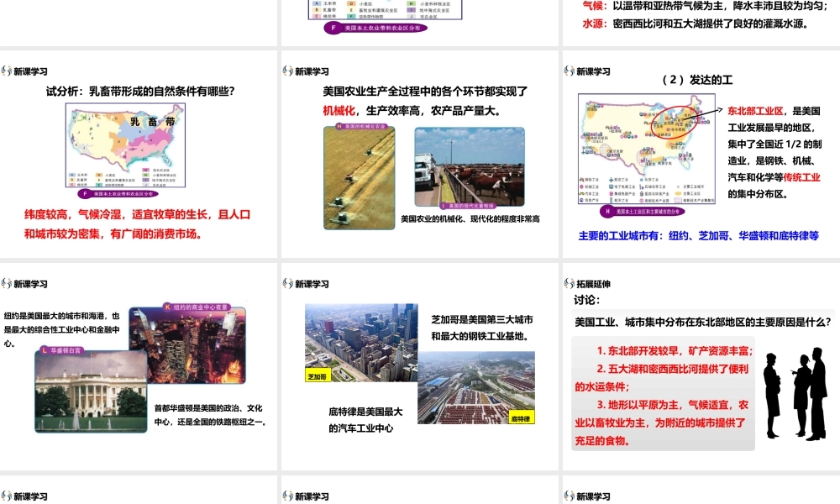Click the Detroit car factory photo
Screen dimensions: 840x504
476,388
